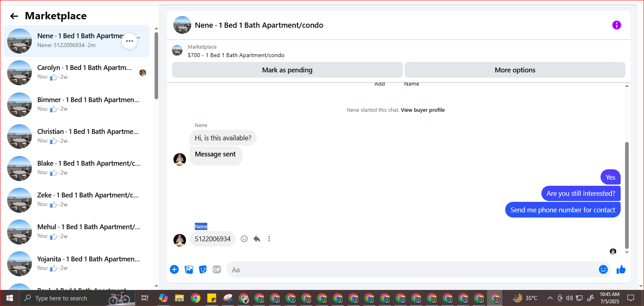Image resolution: width=644 pixels, height=306 pixels.
Task: Click the Mark as pending button
Action: pyautogui.click(x=287, y=70)
